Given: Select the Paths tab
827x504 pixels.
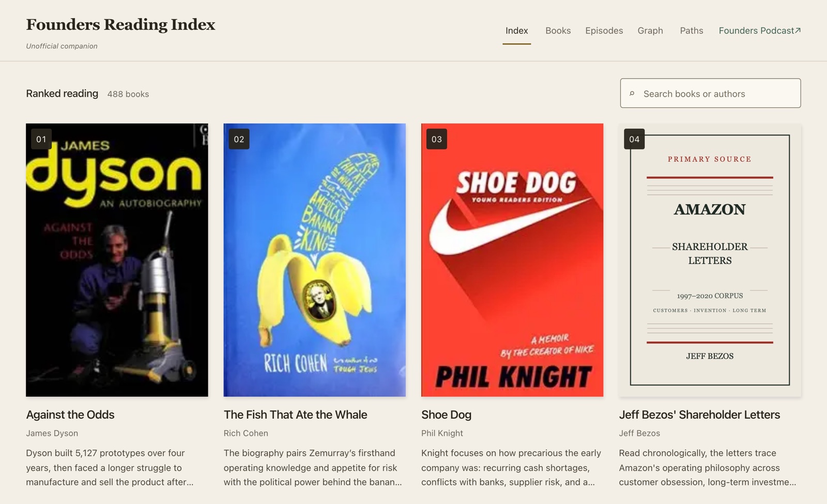Looking at the screenshot, I should [x=691, y=30].
